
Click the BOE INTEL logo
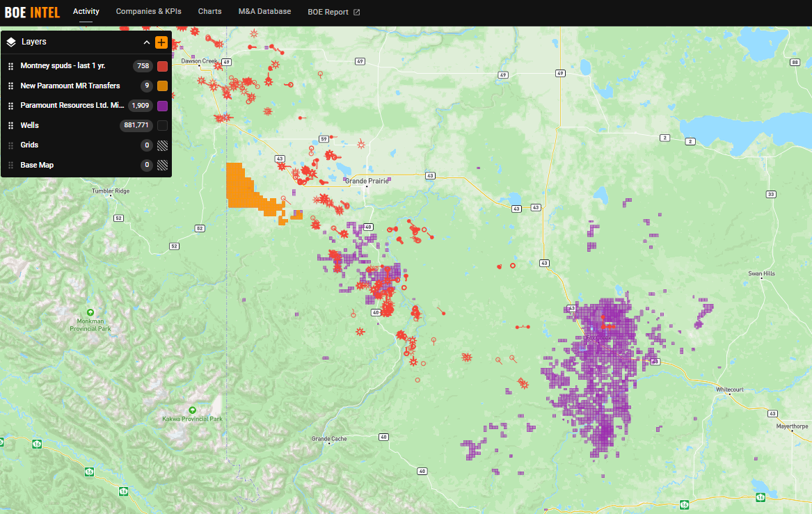[32, 12]
